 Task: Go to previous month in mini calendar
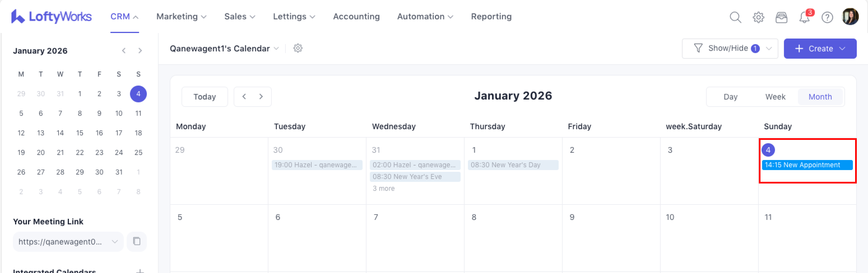tap(124, 51)
